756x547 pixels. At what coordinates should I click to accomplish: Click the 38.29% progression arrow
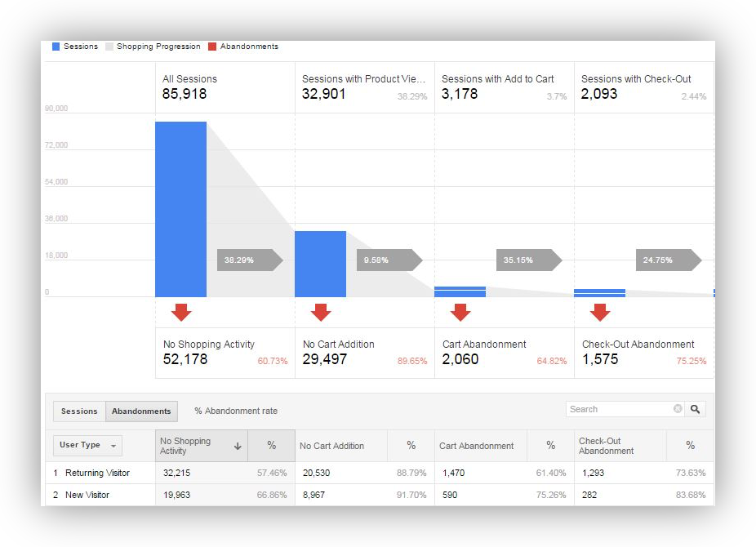point(250,260)
